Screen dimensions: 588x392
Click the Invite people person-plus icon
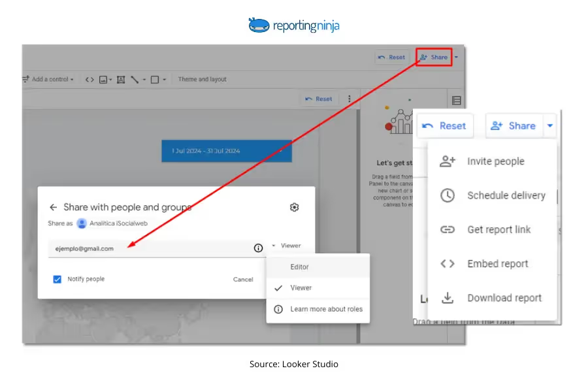(x=448, y=161)
